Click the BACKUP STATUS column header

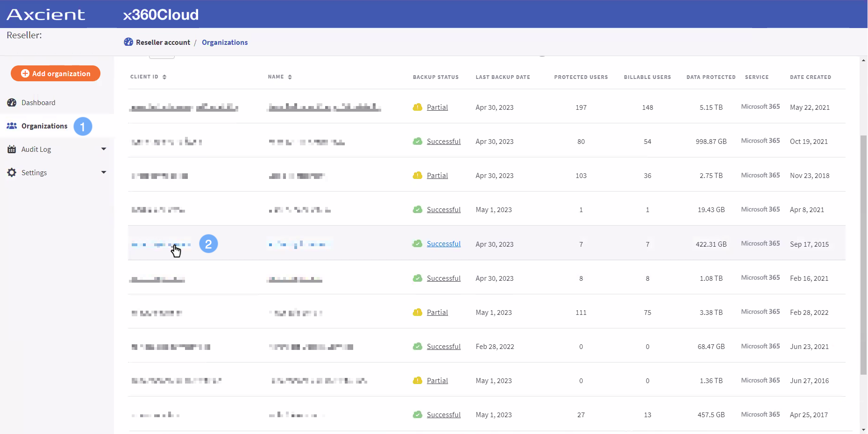tap(435, 77)
